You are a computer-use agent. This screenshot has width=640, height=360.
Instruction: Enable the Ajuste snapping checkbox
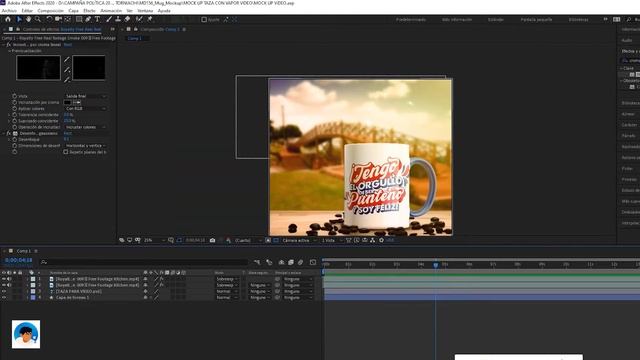click(x=204, y=20)
